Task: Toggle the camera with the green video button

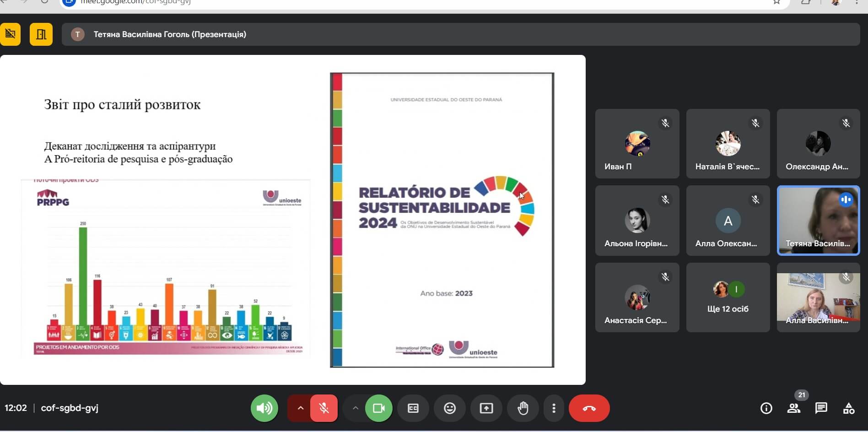Action: (x=378, y=408)
